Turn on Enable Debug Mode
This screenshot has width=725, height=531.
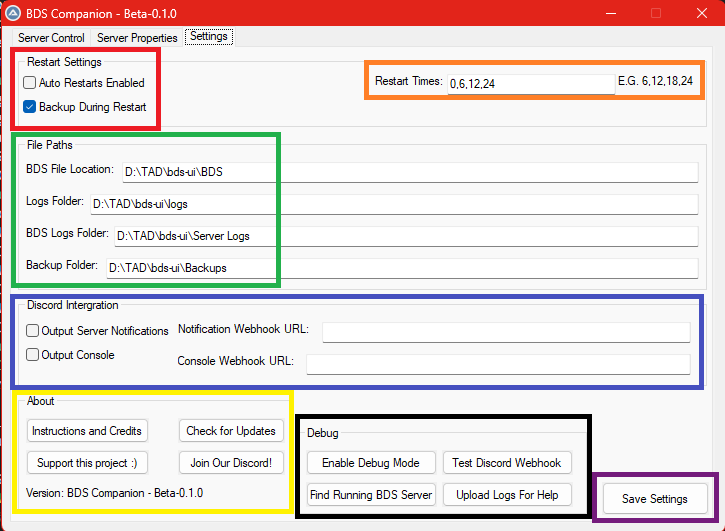371,463
